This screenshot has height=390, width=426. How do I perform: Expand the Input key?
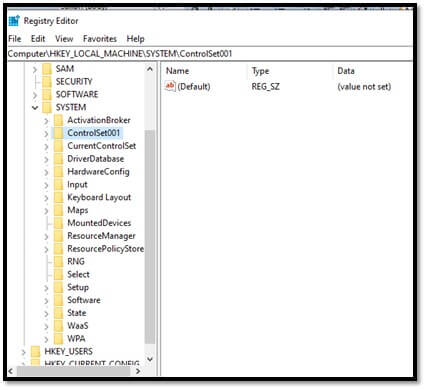[46, 185]
